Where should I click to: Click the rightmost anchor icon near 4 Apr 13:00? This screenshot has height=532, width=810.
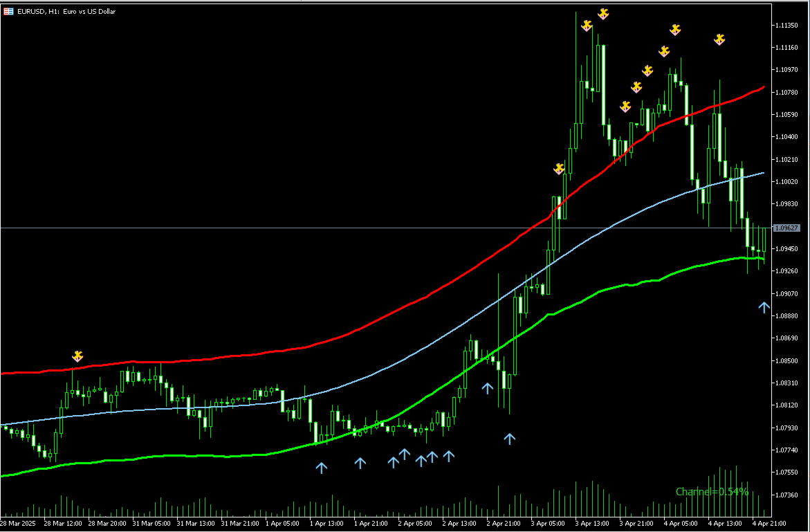pyautogui.click(x=719, y=39)
